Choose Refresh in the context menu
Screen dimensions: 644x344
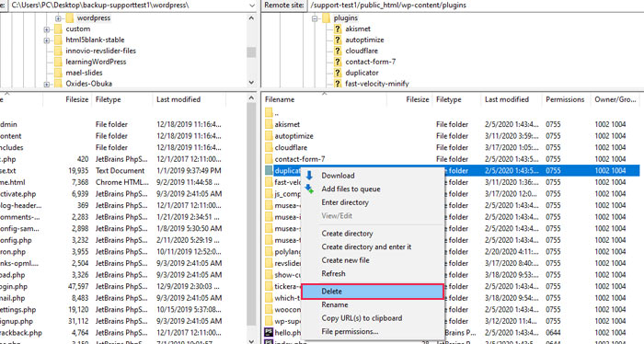click(373, 273)
